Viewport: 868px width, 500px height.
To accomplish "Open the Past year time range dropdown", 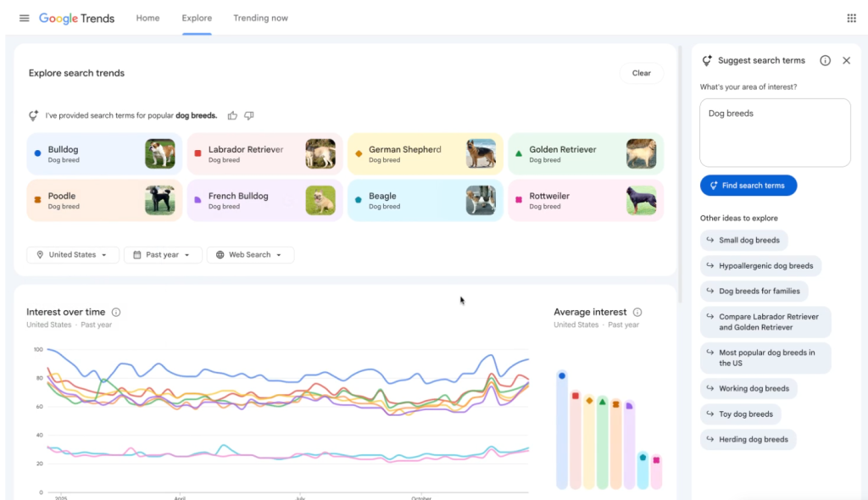I will coord(163,254).
